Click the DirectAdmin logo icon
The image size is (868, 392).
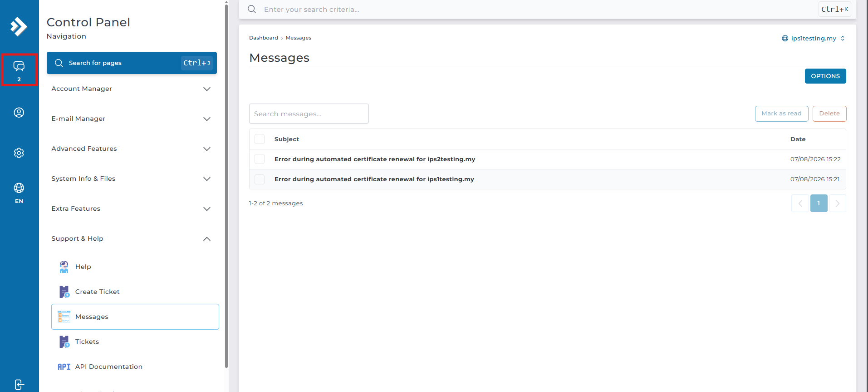pyautogui.click(x=19, y=26)
